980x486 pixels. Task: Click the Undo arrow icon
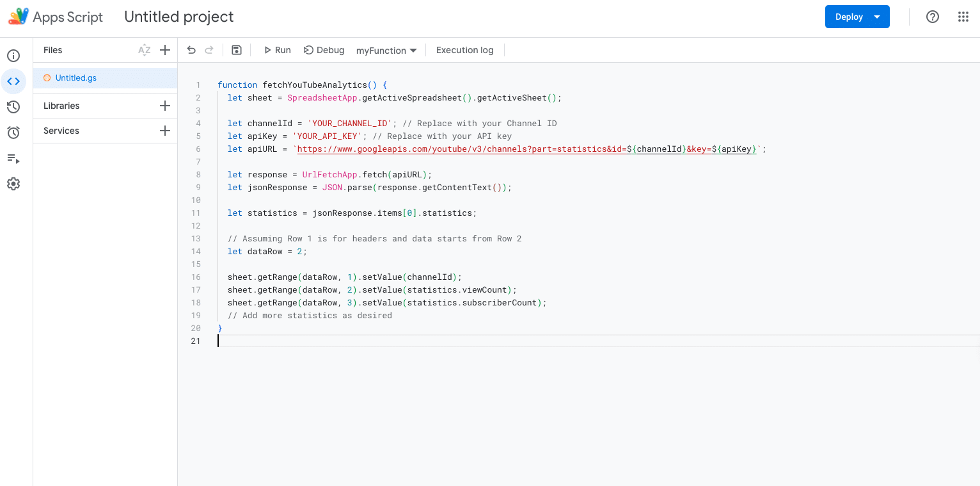(x=191, y=50)
